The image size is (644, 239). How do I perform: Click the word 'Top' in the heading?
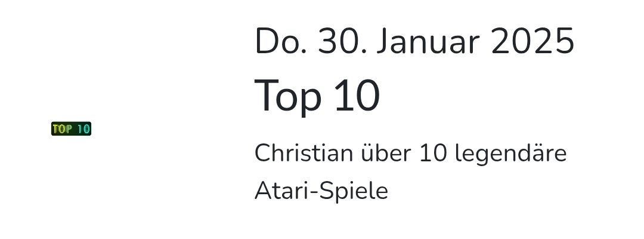pos(288,96)
